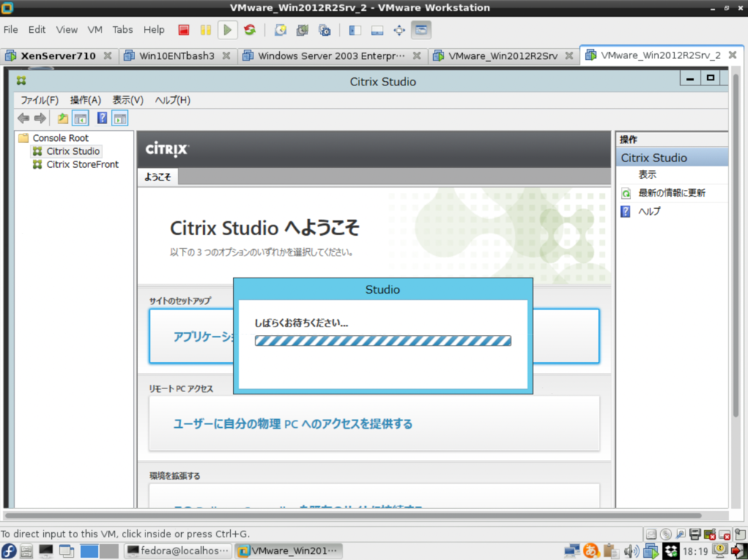Open the VMware Tabs menu

123,30
